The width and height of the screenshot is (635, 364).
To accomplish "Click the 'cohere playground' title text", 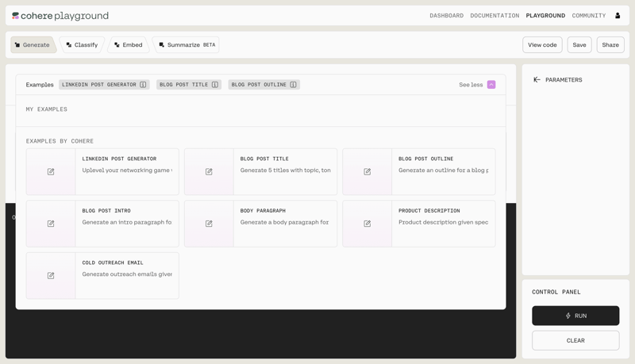I will coord(65,16).
